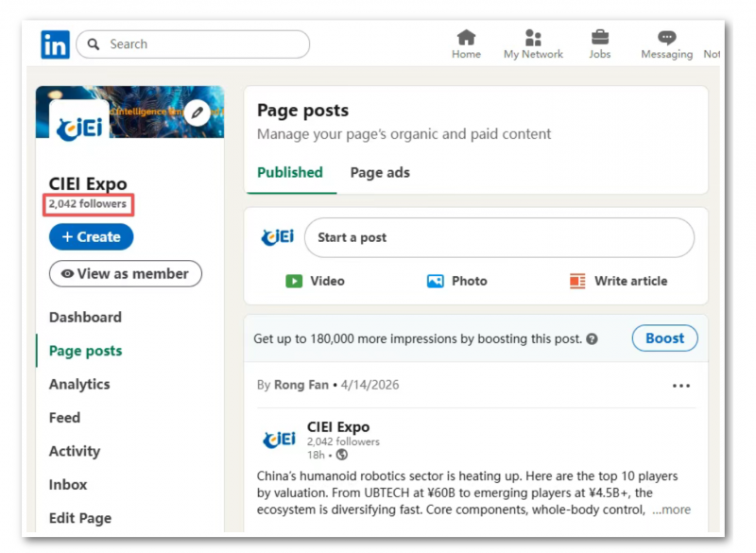The image size is (756, 553).
Task: Click the Boost button
Action: click(664, 338)
